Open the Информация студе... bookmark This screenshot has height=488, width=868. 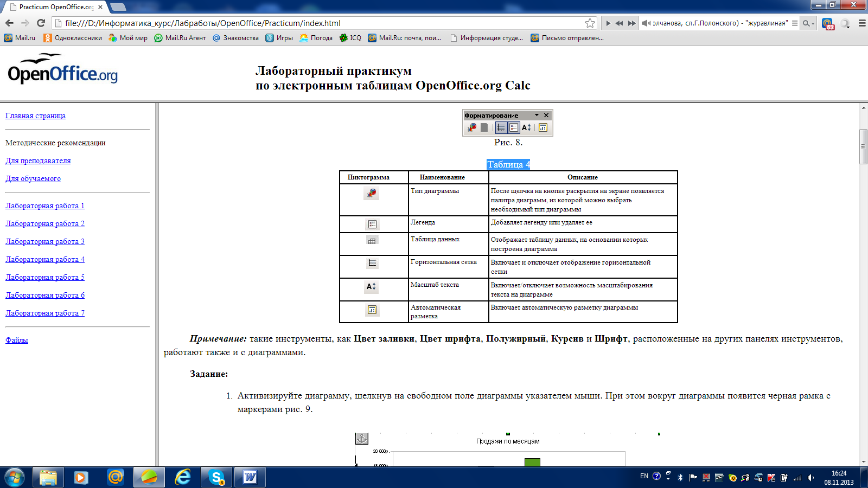point(487,38)
